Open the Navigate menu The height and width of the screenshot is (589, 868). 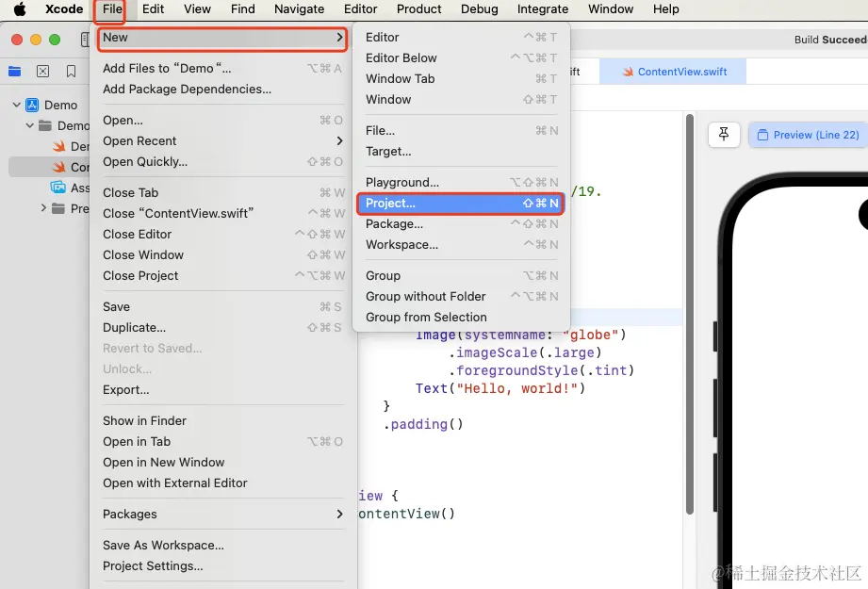(299, 8)
